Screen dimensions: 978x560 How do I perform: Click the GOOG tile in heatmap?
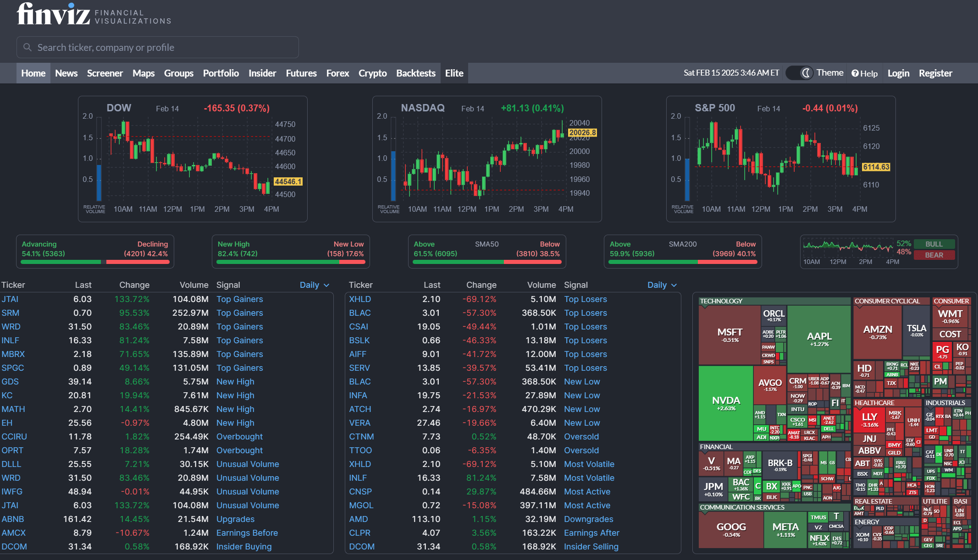(x=731, y=530)
